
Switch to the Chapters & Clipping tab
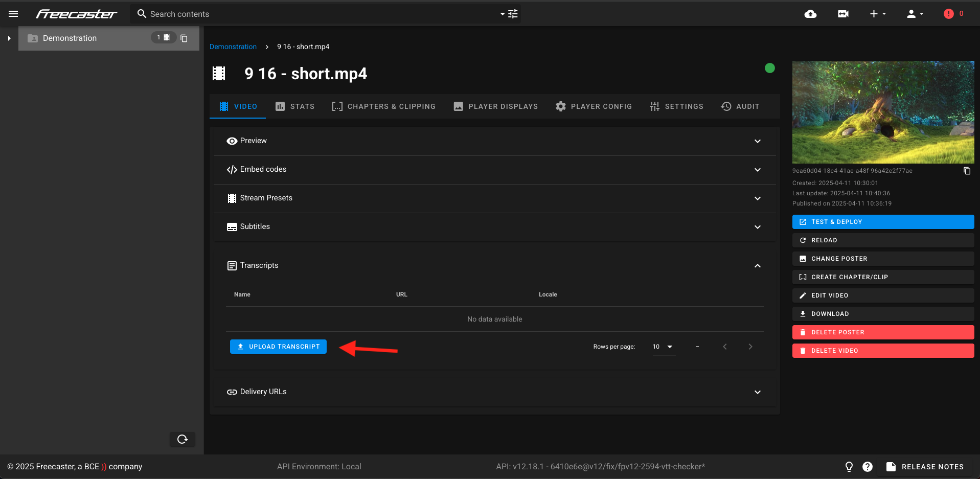tap(383, 106)
